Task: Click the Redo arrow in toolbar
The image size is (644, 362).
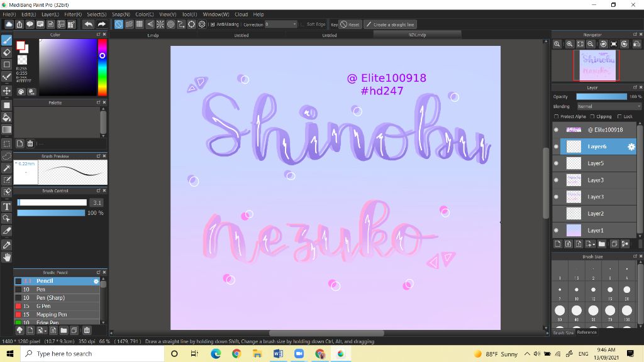Action: point(101,25)
